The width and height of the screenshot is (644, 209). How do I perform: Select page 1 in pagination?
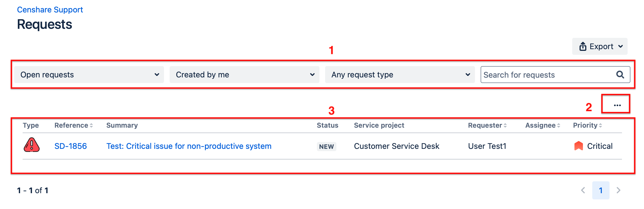601,190
